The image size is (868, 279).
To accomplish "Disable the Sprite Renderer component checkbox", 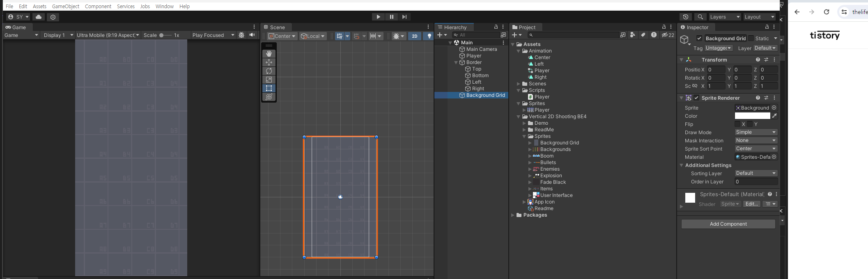I will (696, 98).
